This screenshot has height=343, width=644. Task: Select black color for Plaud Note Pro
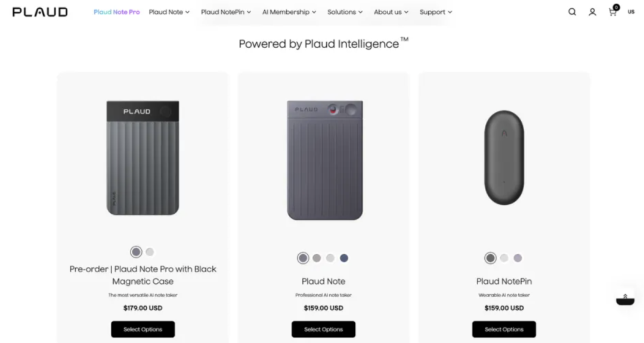click(x=136, y=252)
